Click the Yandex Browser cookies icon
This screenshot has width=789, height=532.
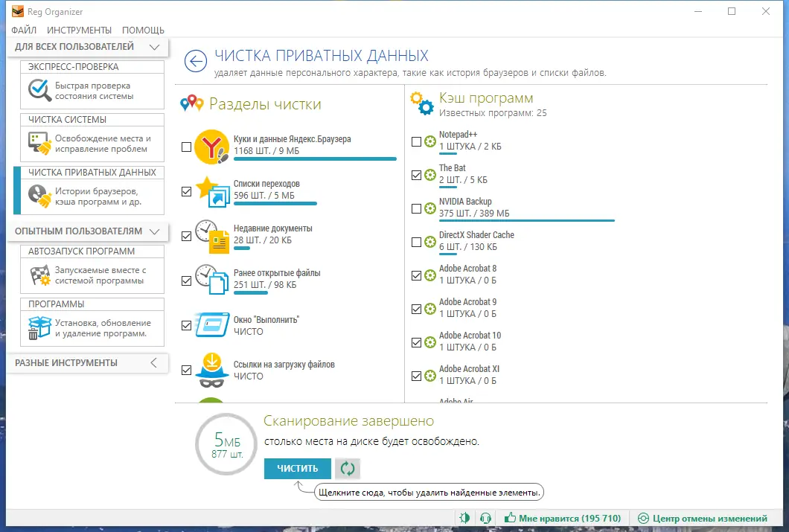[x=212, y=147]
